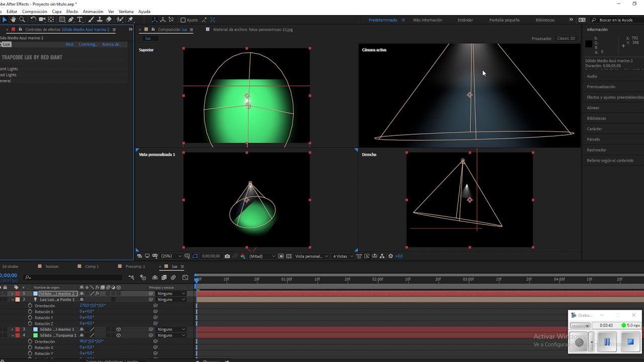Click the Acerca de... link
This screenshot has width=644, height=362.
[x=112, y=44]
